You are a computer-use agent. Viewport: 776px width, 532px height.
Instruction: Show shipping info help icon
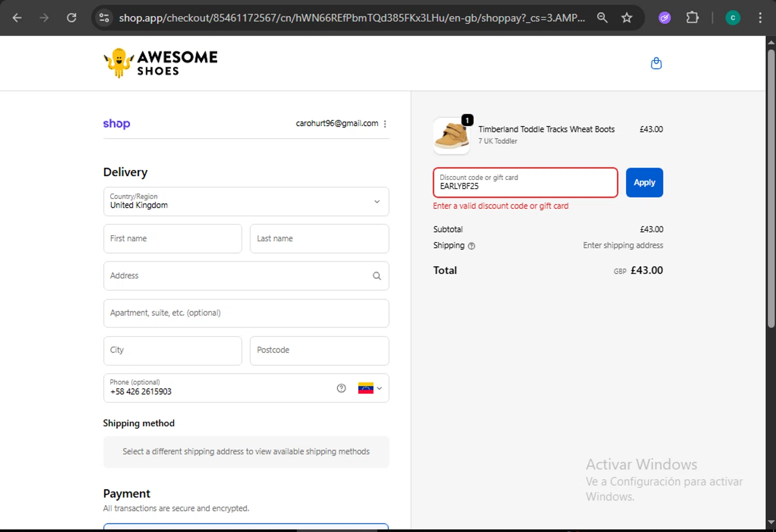471,246
